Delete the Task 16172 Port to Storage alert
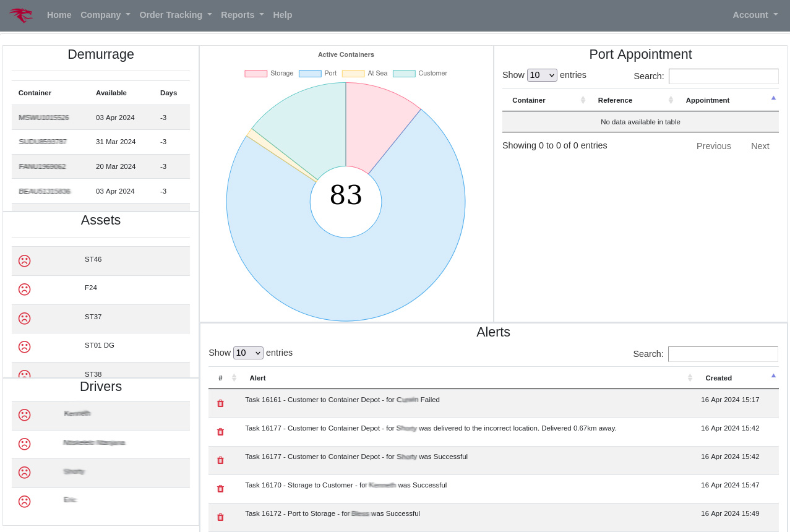Image resolution: width=790 pixels, height=532 pixels. click(220, 517)
